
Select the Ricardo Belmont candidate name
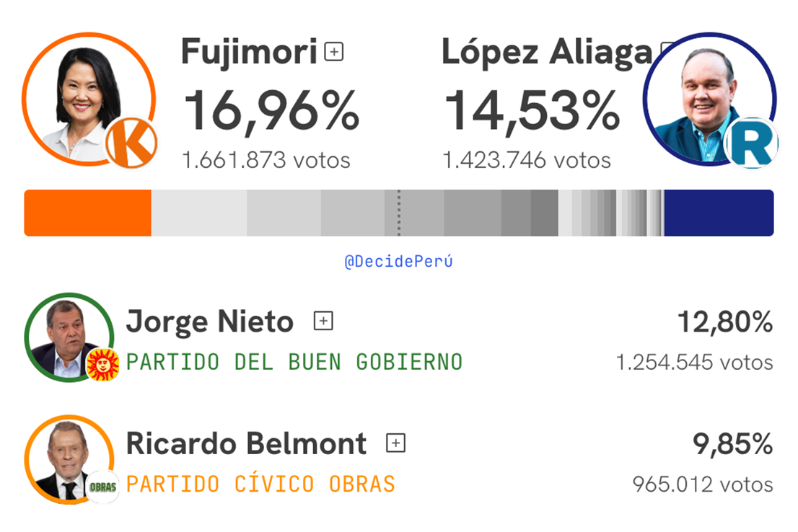click(246, 443)
